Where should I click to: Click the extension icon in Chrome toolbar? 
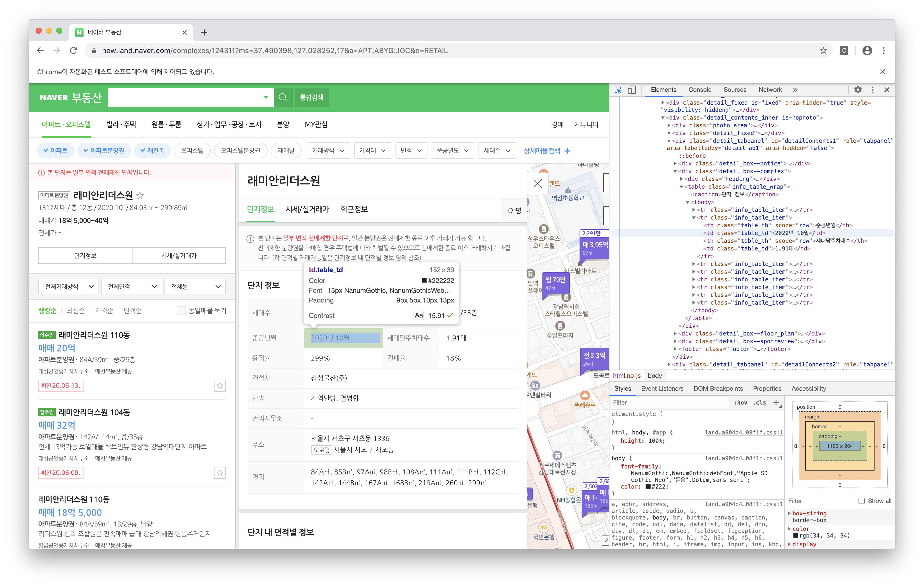[x=844, y=51]
